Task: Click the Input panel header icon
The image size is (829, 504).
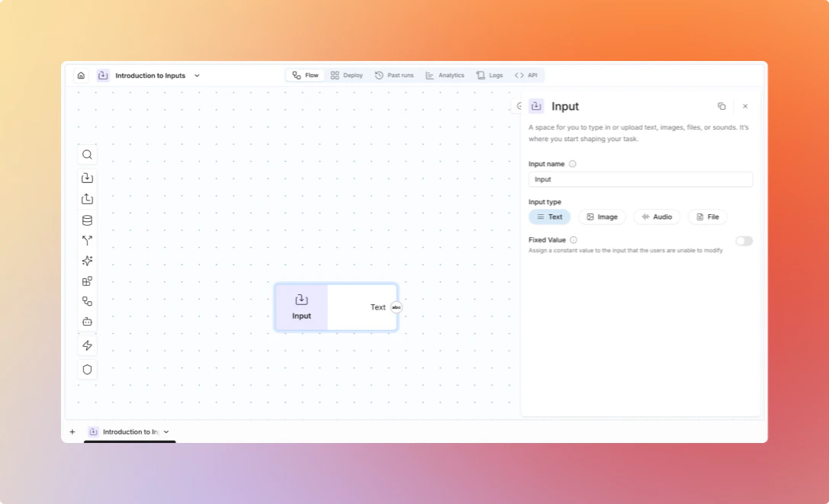Action: [x=536, y=106]
